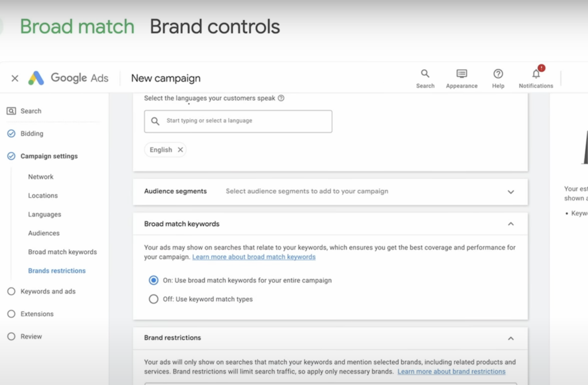Click the Brand controls slide heading

[215, 26]
